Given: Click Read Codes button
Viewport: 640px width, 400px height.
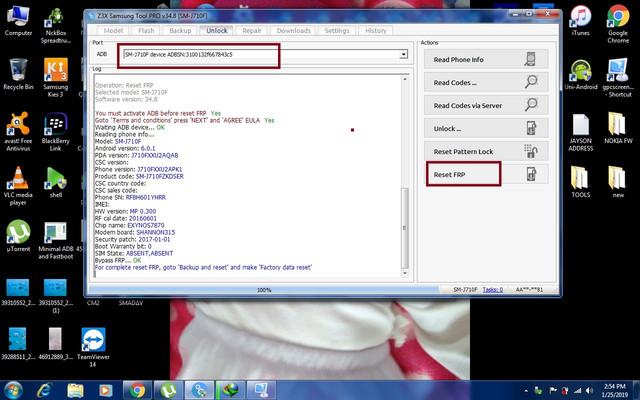Looking at the screenshot, I should pyautogui.click(x=486, y=82).
